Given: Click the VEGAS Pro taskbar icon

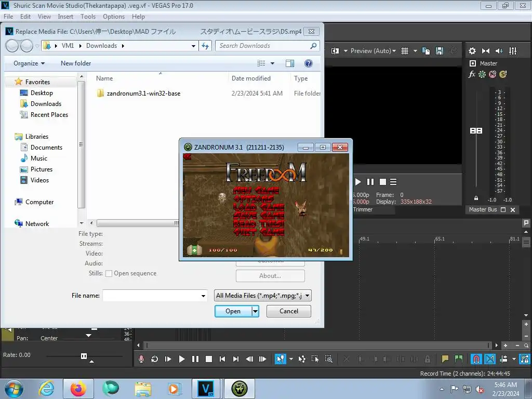Looking at the screenshot, I should point(206,389).
